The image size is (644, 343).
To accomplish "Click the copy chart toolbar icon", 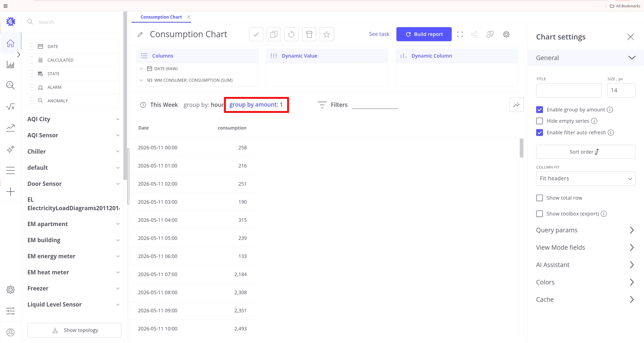I will 274,34.
